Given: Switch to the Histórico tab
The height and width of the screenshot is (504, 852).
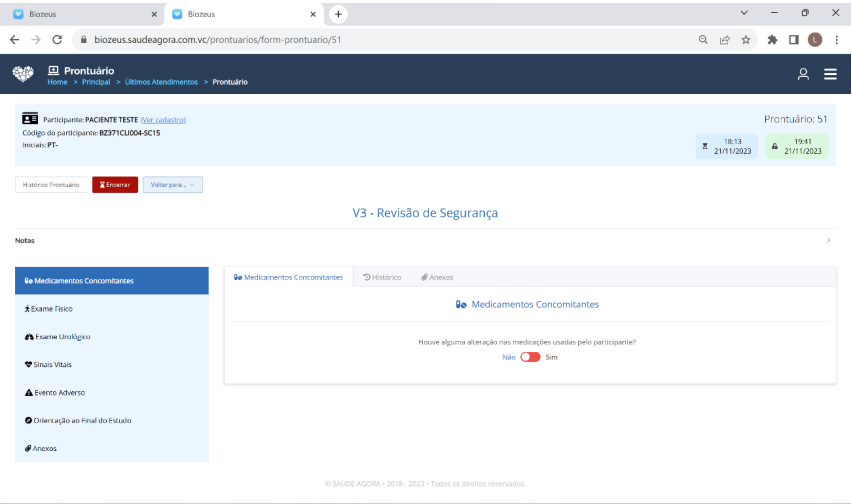Looking at the screenshot, I should point(382,277).
